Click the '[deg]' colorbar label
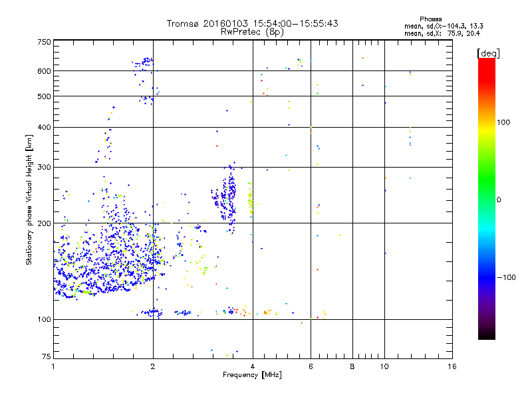The width and height of the screenshot is (532, 399). tap(488, 53)
